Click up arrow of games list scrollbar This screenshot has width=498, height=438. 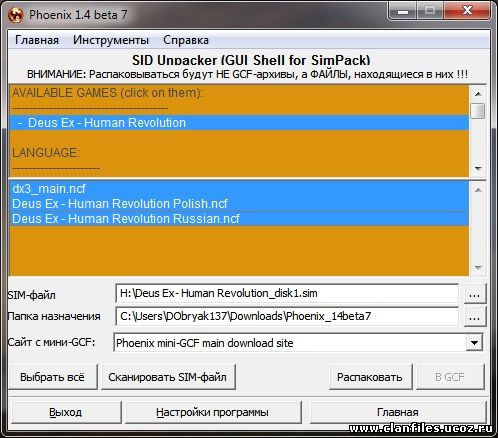(478, 94)
